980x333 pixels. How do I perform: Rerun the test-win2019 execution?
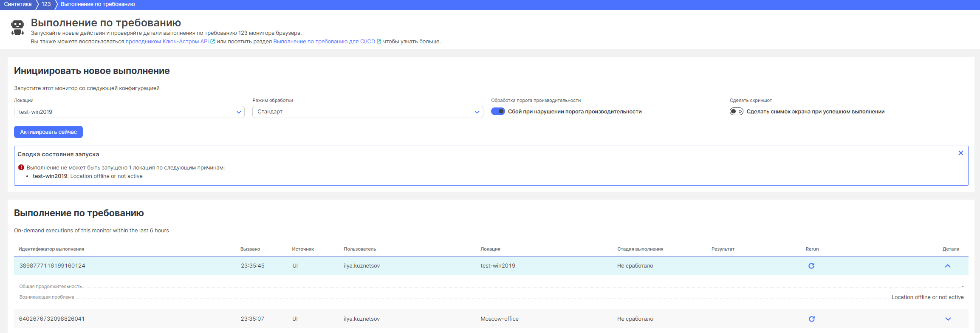pyautogui.click(x=811, y=266)
